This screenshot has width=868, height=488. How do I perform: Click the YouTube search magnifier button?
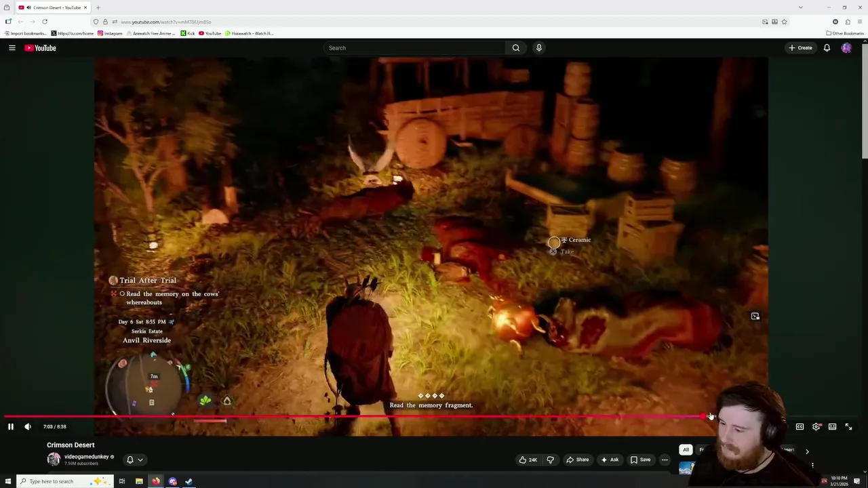[x=516, y=48]
